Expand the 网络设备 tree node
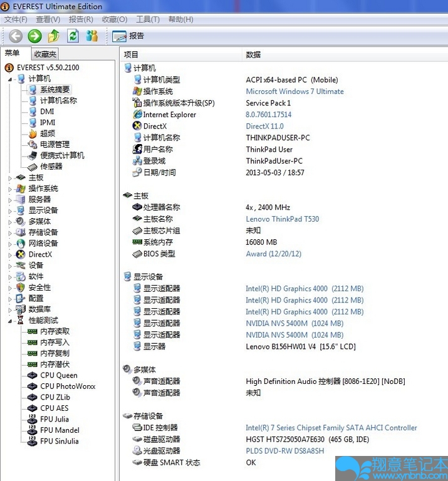Viewport: 448px width, 481px height. 10,244
